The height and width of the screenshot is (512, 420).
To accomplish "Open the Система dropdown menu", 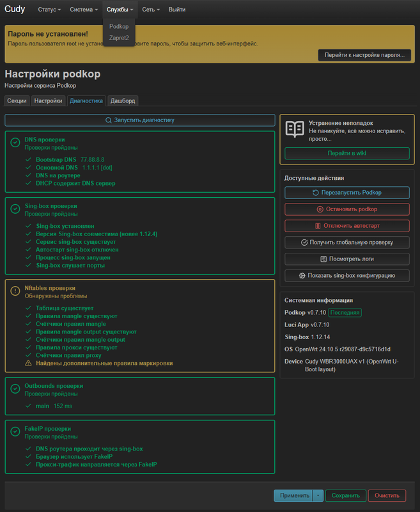I will 84,10.
